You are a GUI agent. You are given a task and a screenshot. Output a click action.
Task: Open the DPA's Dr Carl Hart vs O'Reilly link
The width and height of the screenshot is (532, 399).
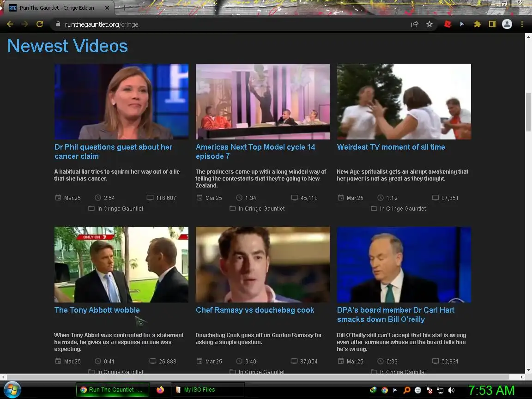click(396, 314)
